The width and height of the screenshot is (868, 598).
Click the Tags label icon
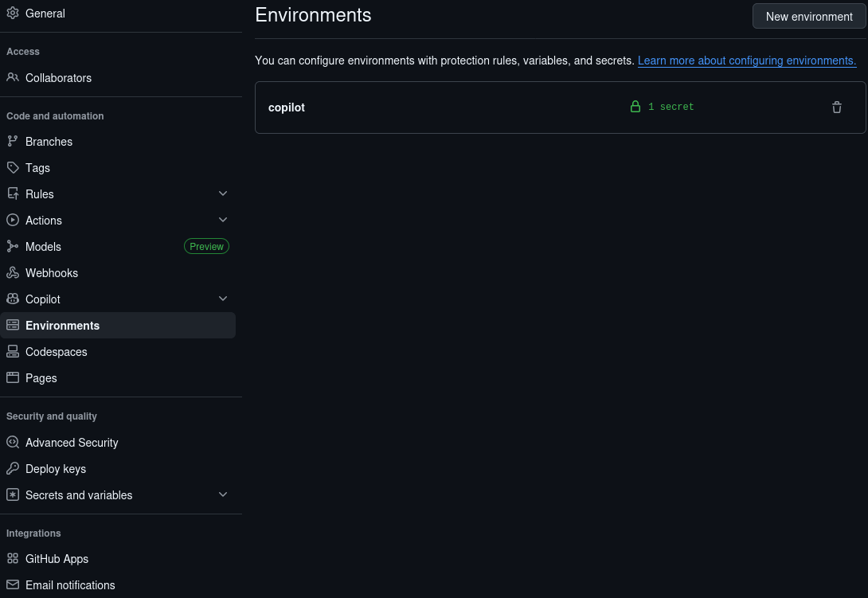13,168
